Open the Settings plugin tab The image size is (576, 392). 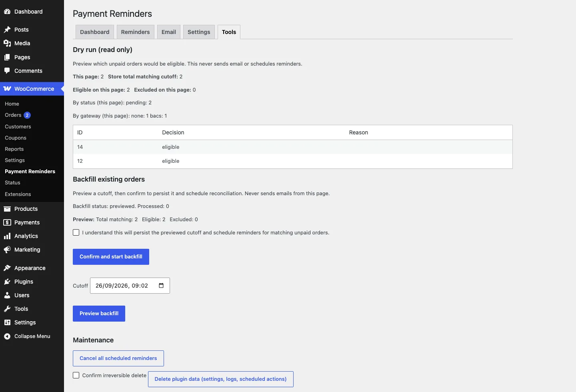(x=199, y=32)
